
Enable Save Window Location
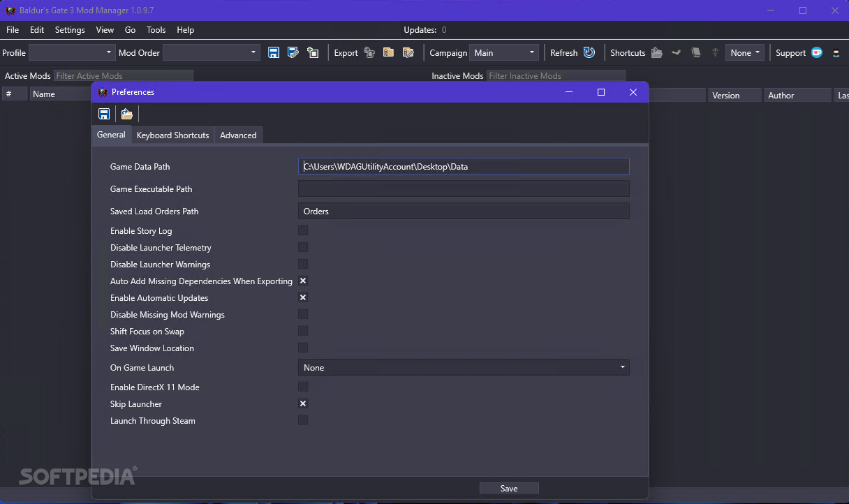click(303, 348)
